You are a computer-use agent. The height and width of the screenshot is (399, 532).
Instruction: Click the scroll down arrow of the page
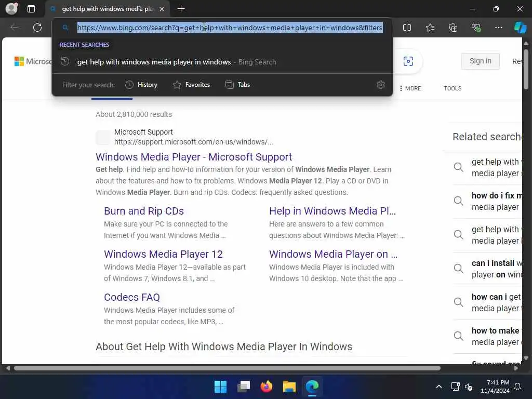pyautogui.click(x=526, y=358)
